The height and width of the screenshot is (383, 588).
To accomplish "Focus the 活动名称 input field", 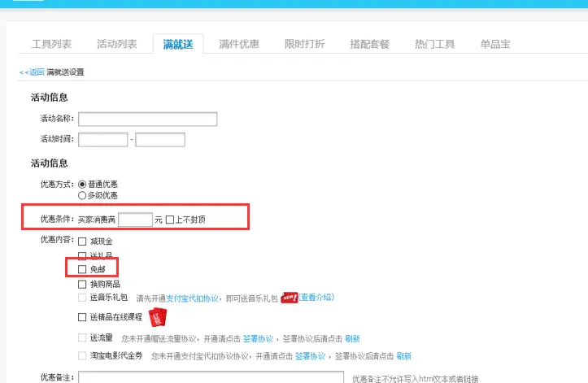I will [148, 120].
